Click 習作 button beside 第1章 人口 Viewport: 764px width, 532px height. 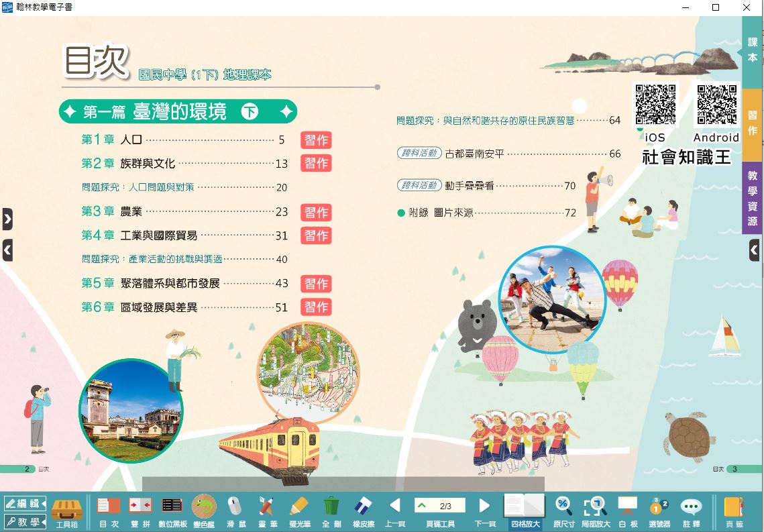click(316, 140)
